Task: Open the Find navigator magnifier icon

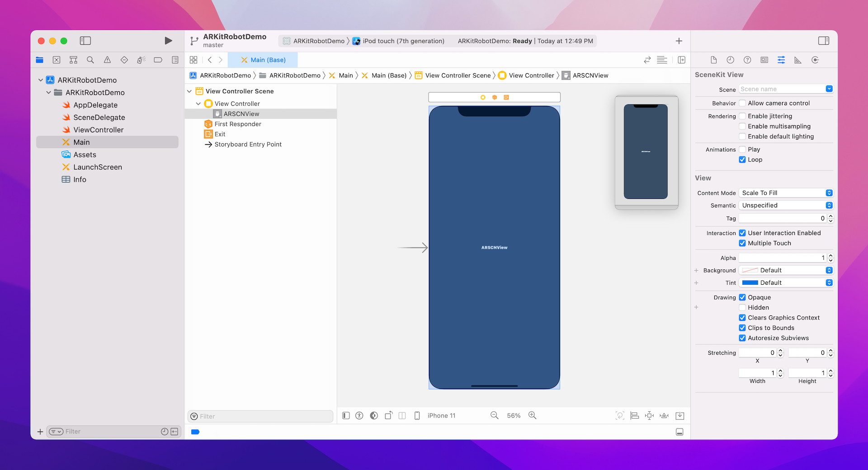Action: click(90, 60)
